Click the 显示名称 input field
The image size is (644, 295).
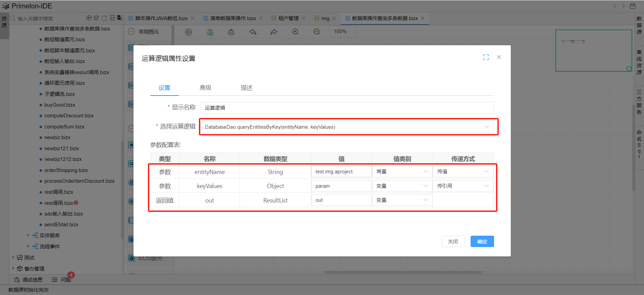347,108
